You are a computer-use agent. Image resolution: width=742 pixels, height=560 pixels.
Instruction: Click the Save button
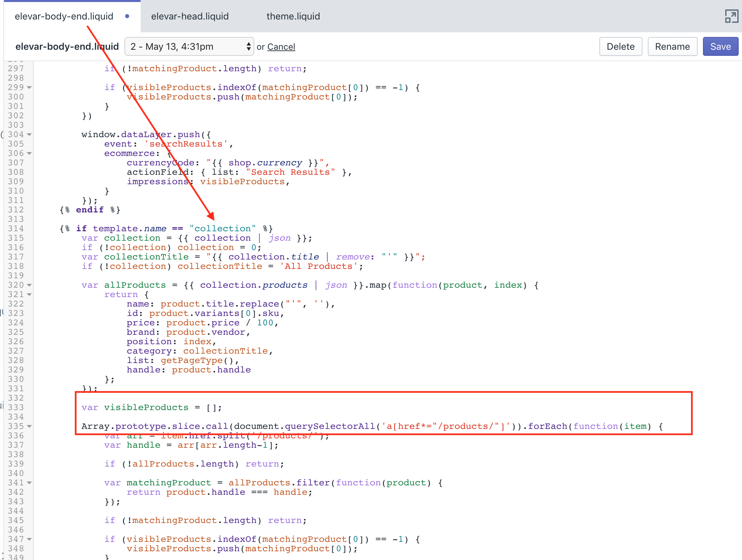[x=720, y=46]
